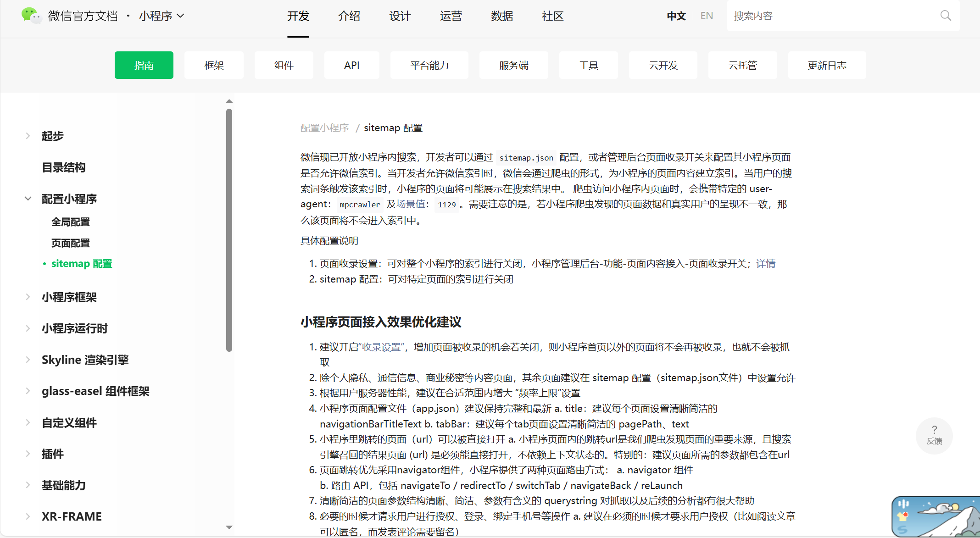Open the 场景值 link
980x538 pixels.
(x=411, y=204)
